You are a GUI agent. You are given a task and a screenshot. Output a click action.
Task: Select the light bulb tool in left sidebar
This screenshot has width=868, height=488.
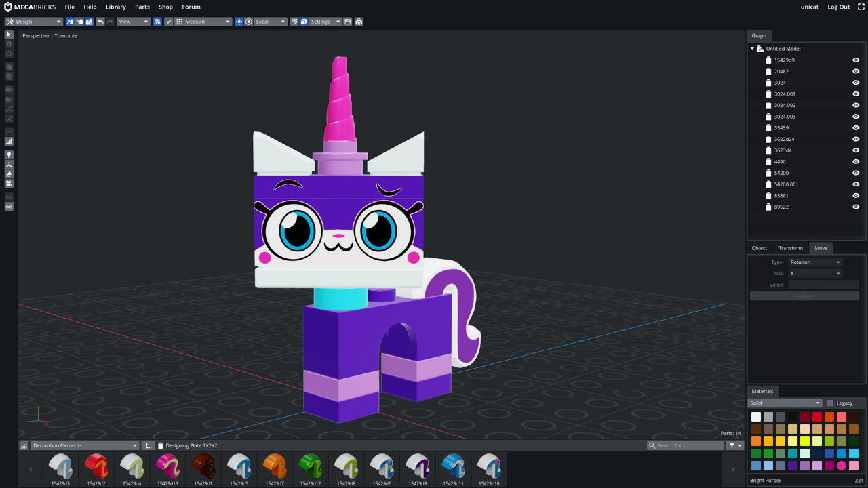click(9, 155)
